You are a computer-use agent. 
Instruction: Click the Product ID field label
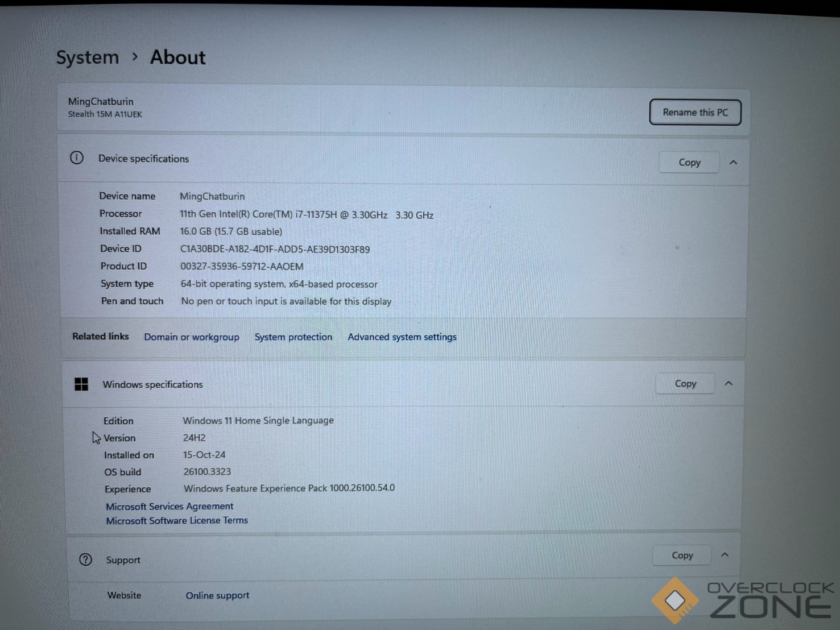pos(123,266)
